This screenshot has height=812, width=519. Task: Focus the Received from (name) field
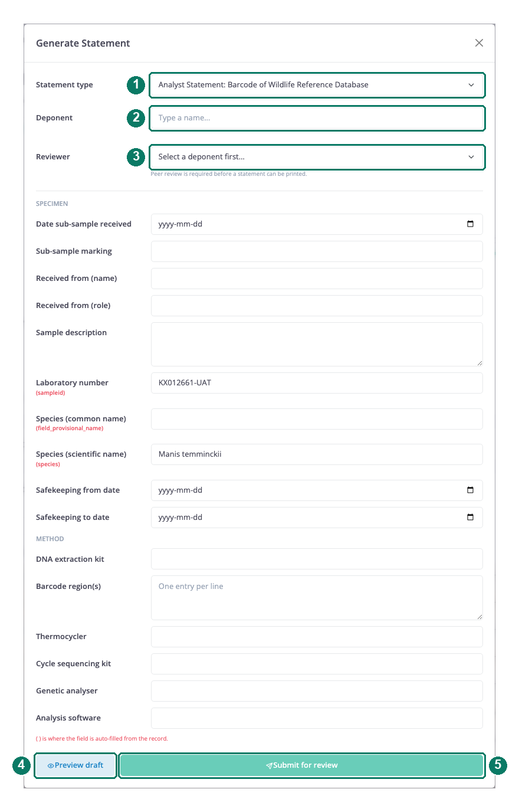pyautogui.click(x=317, y=279)
